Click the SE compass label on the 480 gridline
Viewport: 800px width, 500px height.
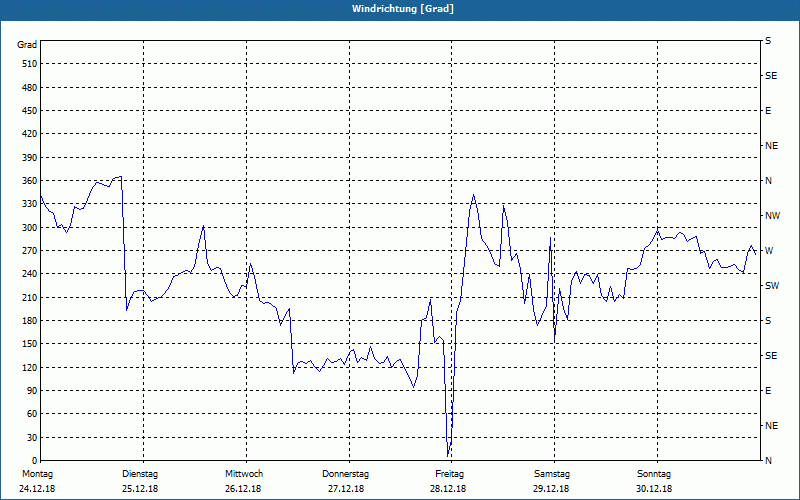771,76
